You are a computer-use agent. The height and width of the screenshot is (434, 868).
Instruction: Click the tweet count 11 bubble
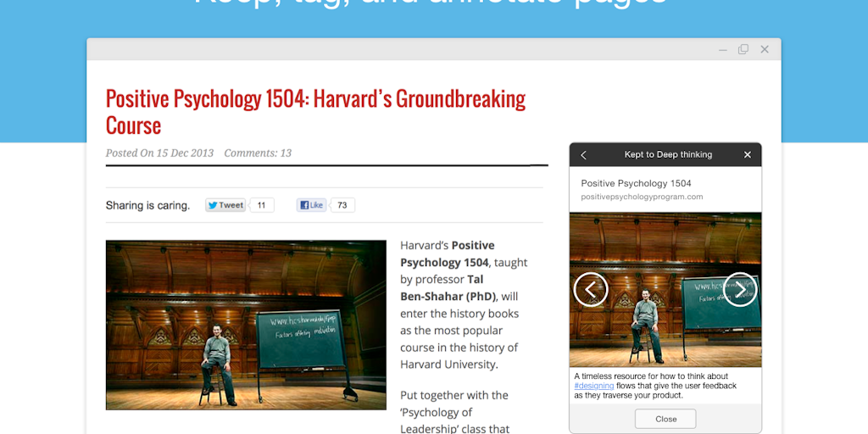[261, 205]
